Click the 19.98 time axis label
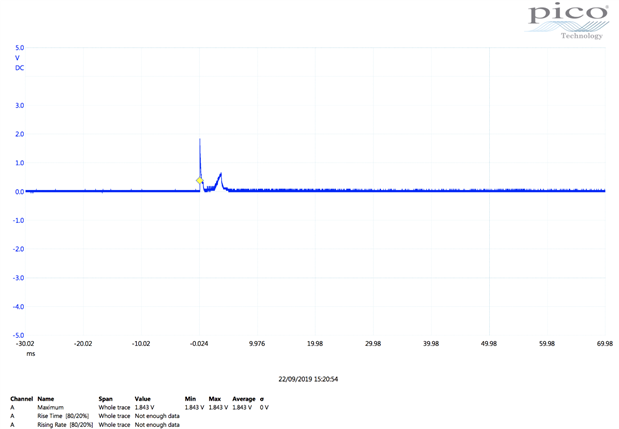Image resolution: width=619 pixels, height=429 pixels. 315,344
